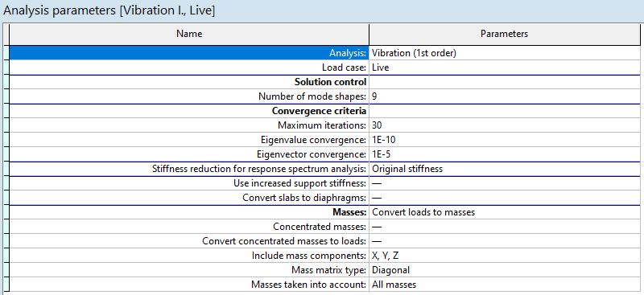This screenshot has height=295, width=644.
Task: Select the Solution control heading row
Action: [x=189, y=82]
